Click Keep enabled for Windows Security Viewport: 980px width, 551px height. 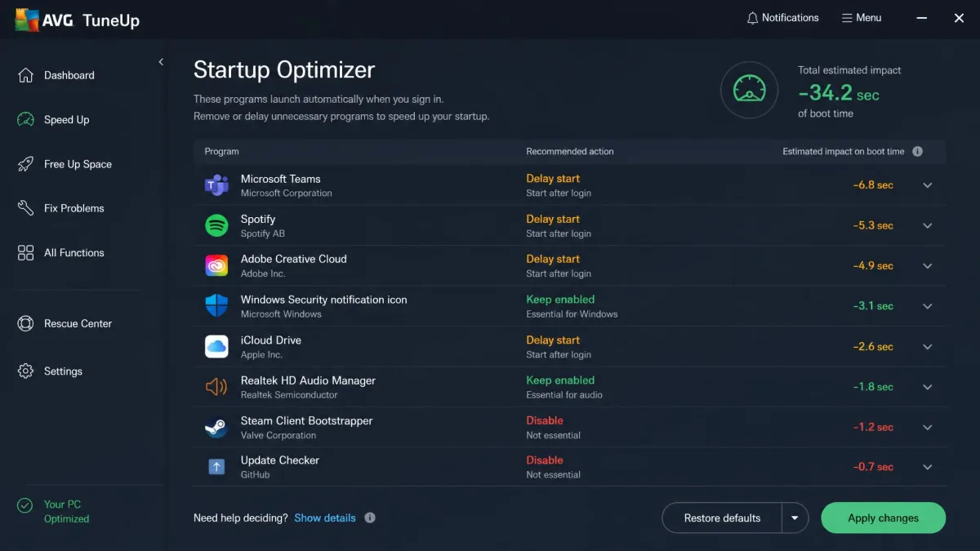tap(560, 299)
